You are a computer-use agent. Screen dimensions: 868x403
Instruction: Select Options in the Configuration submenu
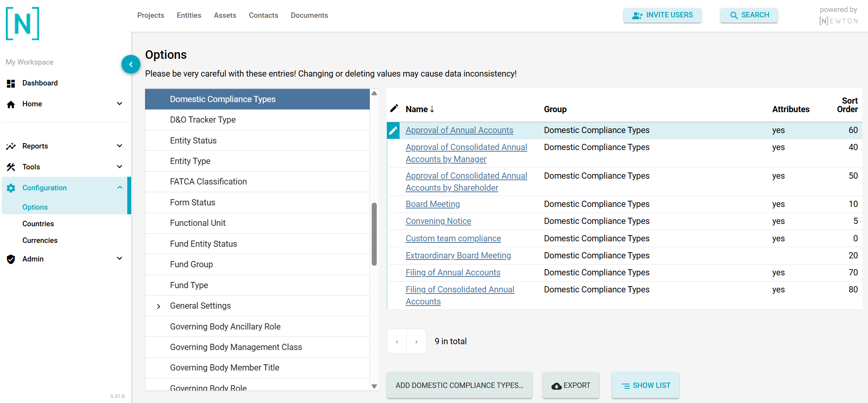click(35, 207)
